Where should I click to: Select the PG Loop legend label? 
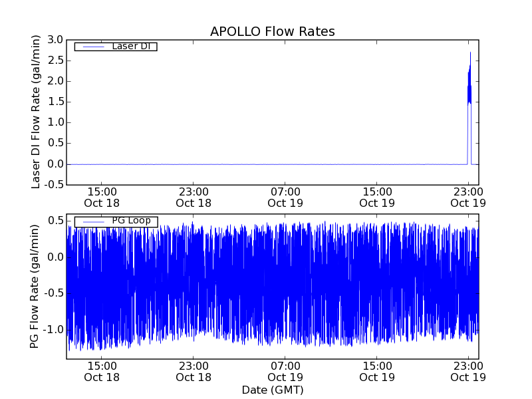131,221
